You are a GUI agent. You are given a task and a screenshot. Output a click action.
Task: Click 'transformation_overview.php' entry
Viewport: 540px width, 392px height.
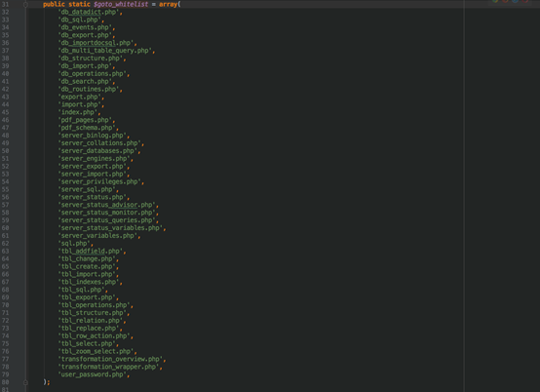[x=110, y=359]
